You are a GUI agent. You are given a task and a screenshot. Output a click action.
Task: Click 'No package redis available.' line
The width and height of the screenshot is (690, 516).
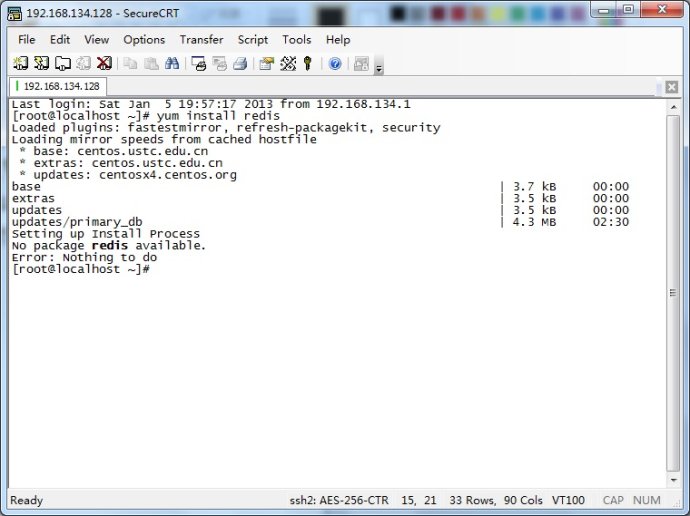109,245
